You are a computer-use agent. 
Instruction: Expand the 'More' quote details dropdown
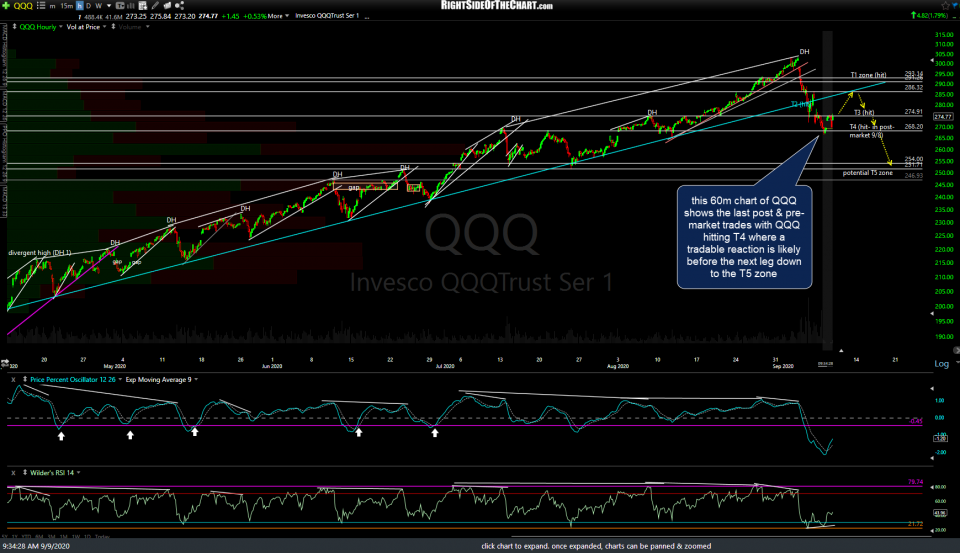click(279, 16)
